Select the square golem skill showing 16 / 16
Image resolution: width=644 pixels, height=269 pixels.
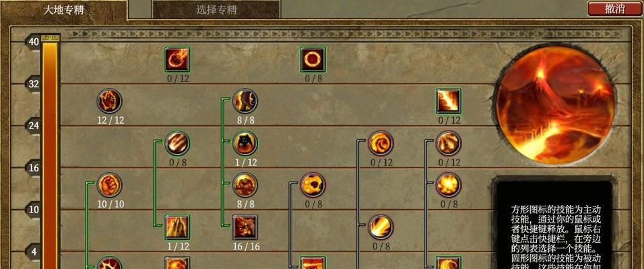pyautogui.click(x=245, y=227)
